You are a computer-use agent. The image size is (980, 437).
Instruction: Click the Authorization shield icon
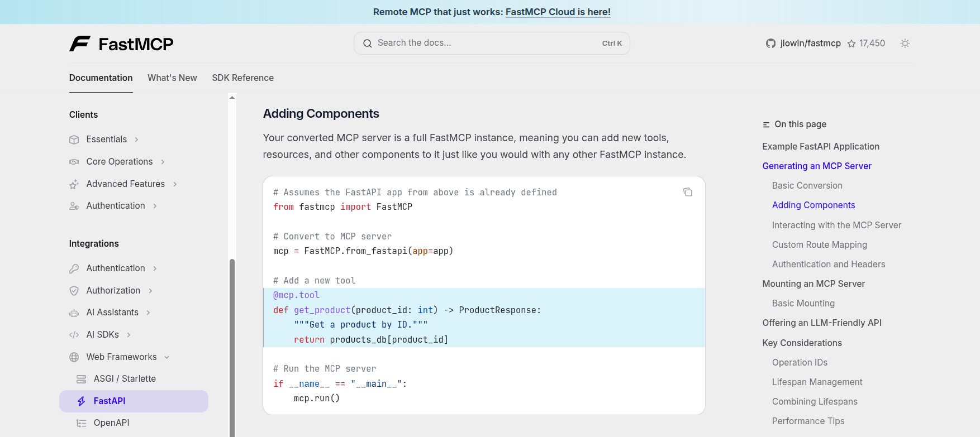tap(74, 291)
